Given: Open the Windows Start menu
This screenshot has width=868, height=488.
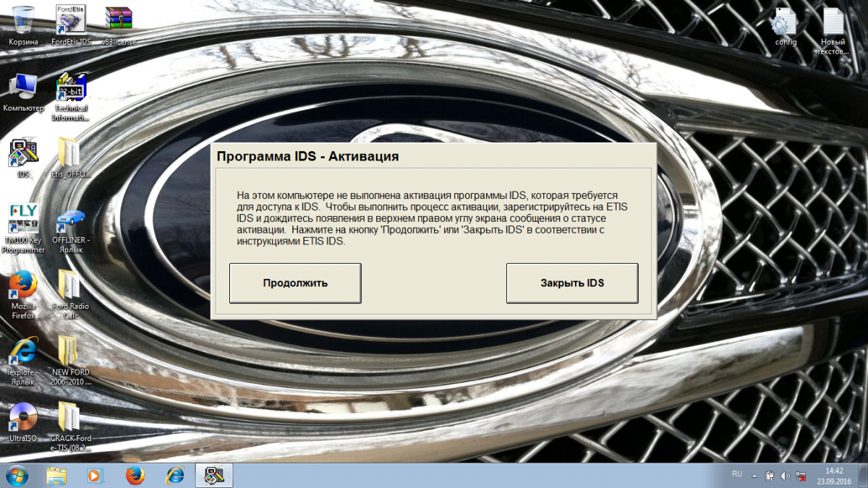Looking at the screenshot, I should pyautogui.click(x=17, y=475).
